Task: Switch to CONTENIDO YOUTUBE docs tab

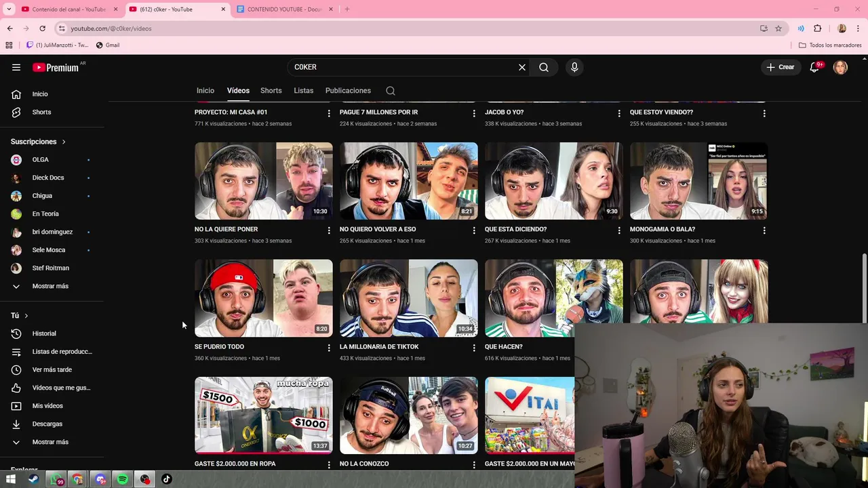Action: (x=285, y=9)
